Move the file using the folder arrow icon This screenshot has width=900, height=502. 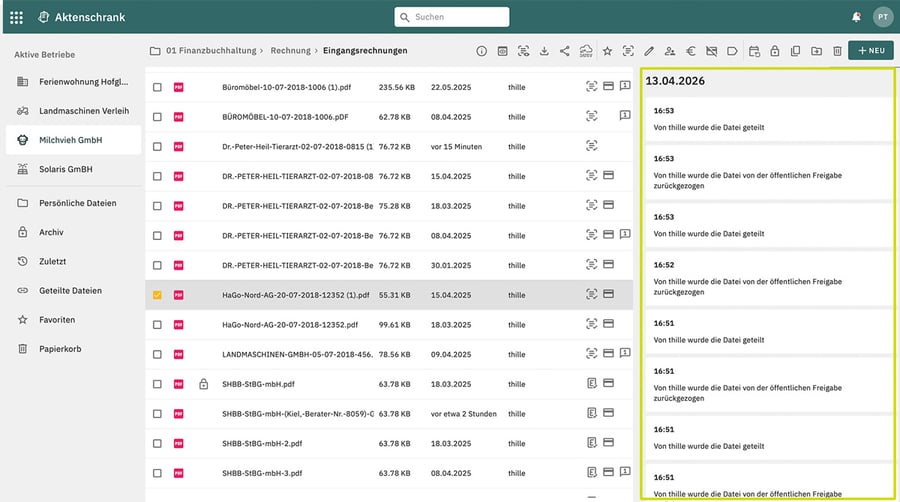816,51
